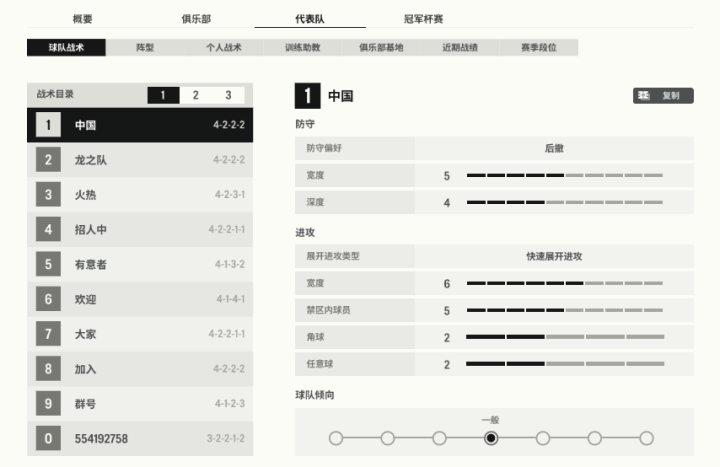Select the 阵型 sub-tab
This screenshot has height=467, width=720.
[145, 47]
